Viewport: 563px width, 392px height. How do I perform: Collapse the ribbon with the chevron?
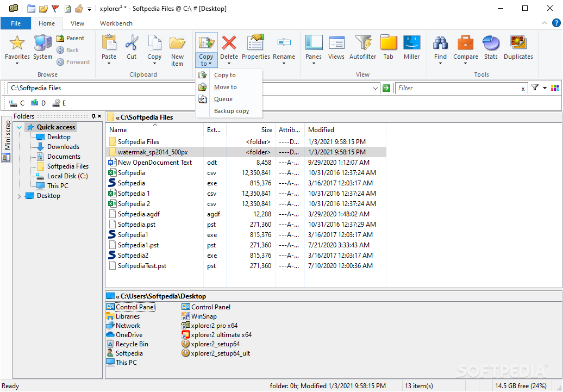coord(545,23)
